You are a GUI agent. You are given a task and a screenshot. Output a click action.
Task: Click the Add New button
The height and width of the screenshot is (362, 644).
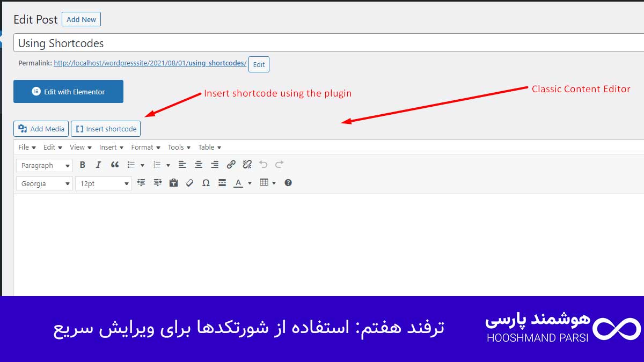tap(81, 19)
